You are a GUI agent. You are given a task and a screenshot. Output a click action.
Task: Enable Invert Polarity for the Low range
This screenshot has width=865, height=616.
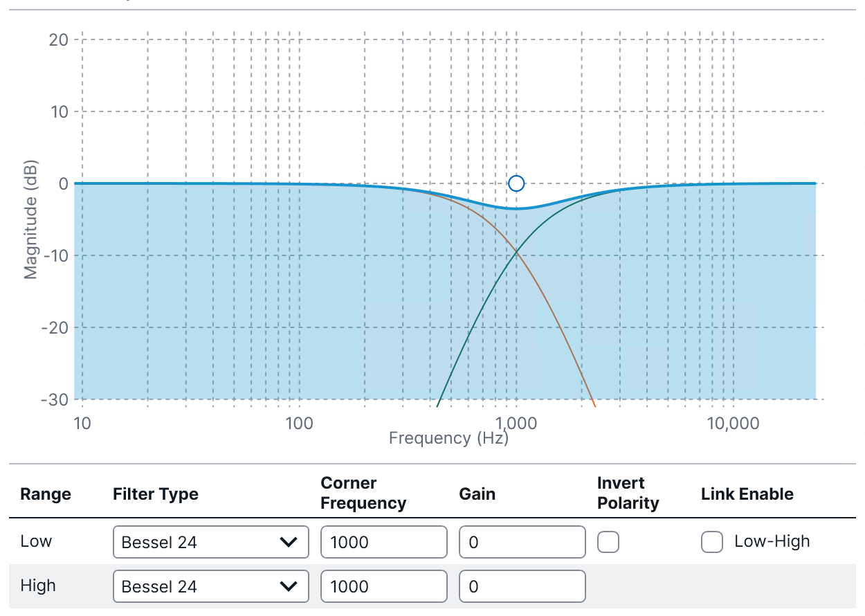coord(608,542)
